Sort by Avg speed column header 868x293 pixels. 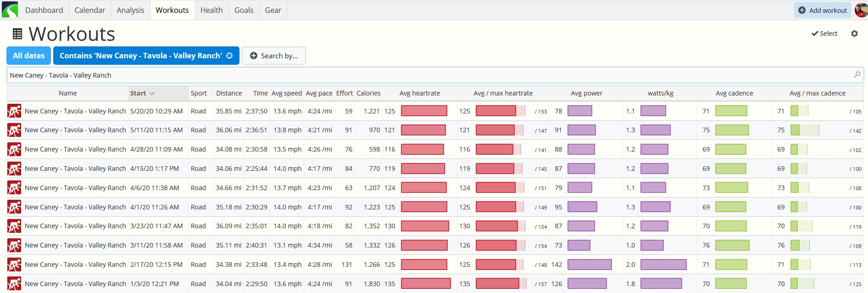pyautogui.click(x=287, y=93)
